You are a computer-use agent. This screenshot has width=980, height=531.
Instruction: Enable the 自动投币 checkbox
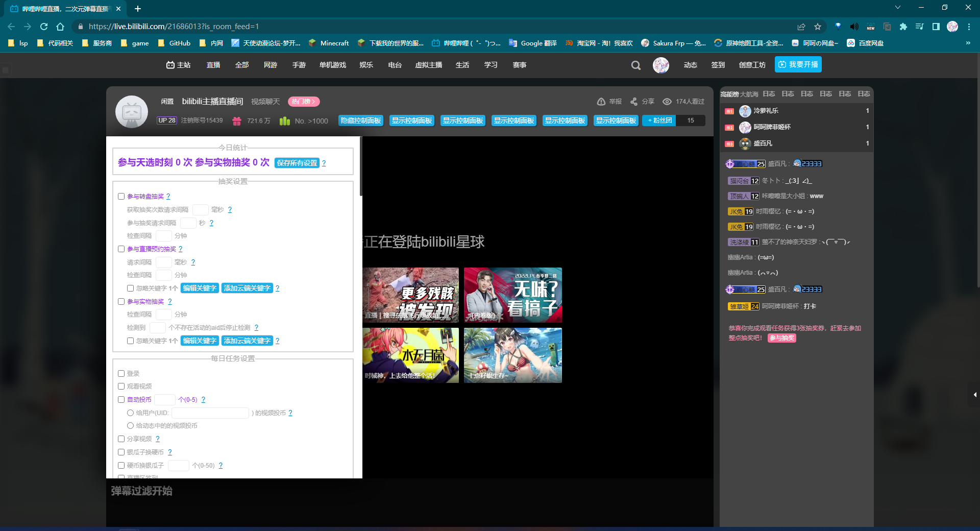pos(121,399)
